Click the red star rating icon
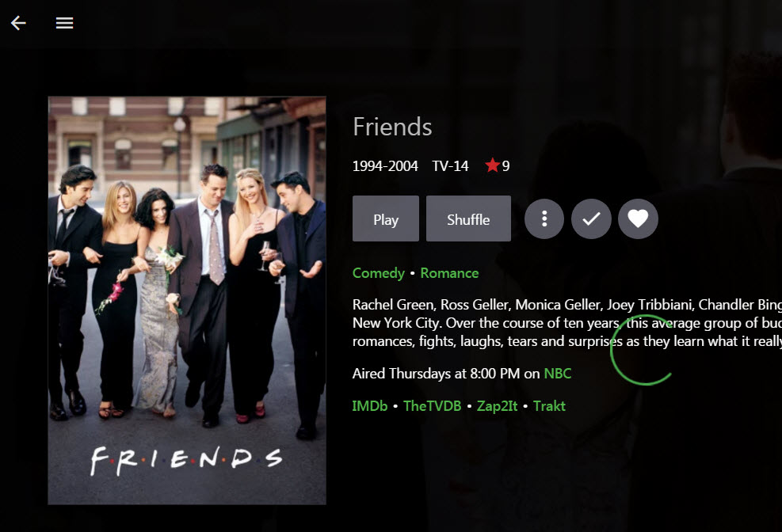This screenshot has width=782, height=532. (492, 165)
